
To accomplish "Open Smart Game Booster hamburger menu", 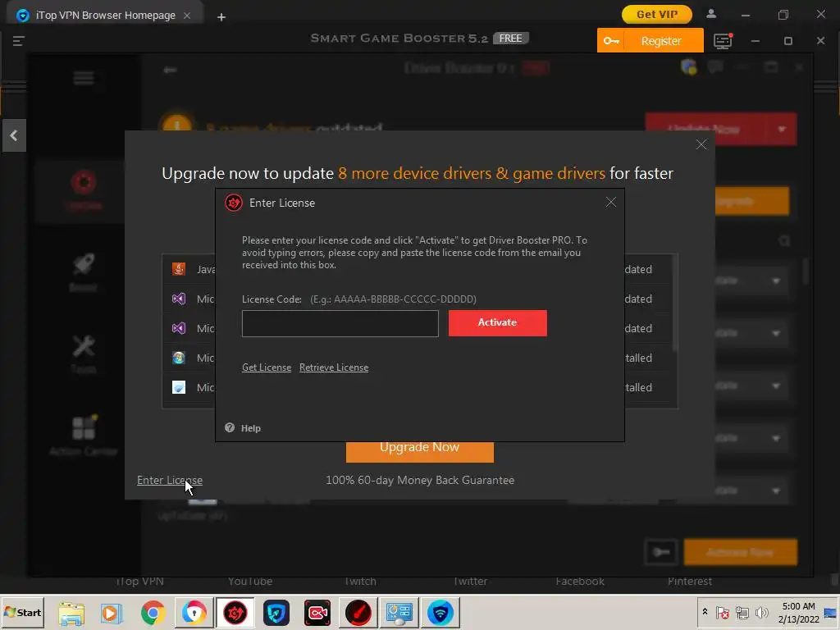I will [x=18, y=41].
